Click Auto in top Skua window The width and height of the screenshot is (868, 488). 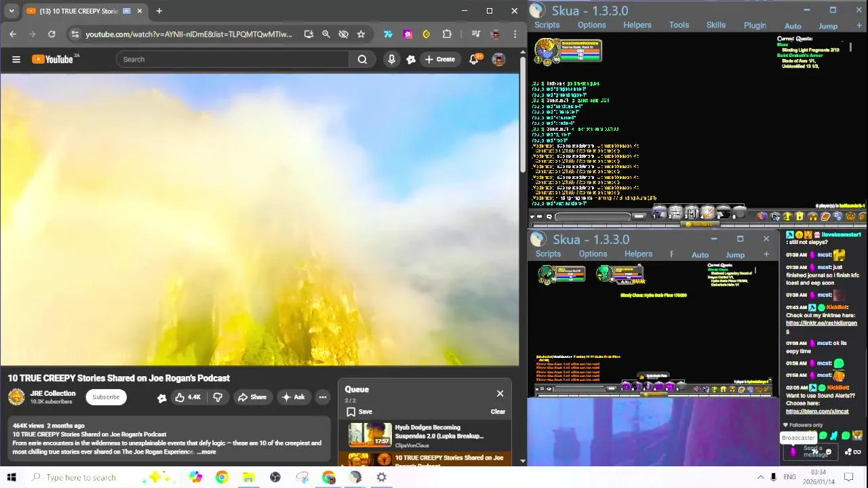tap(793, 26)
